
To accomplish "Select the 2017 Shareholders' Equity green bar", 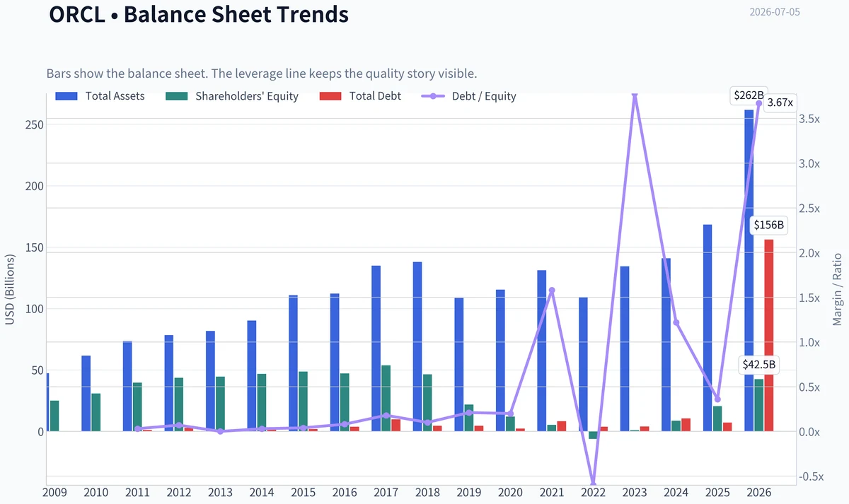I will [386, 398].
